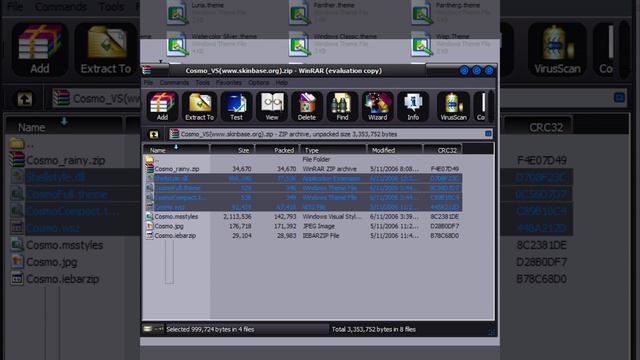Screen dimensions: 640x360
Task: Select Cosmo.iebarzip row in front window
Action: [303, 236]
